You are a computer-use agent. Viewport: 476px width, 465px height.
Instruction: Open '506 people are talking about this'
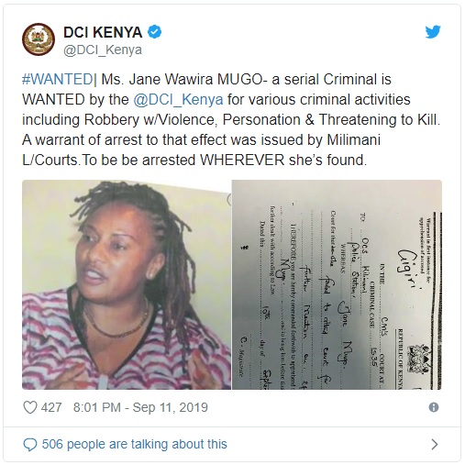[135, 444]
